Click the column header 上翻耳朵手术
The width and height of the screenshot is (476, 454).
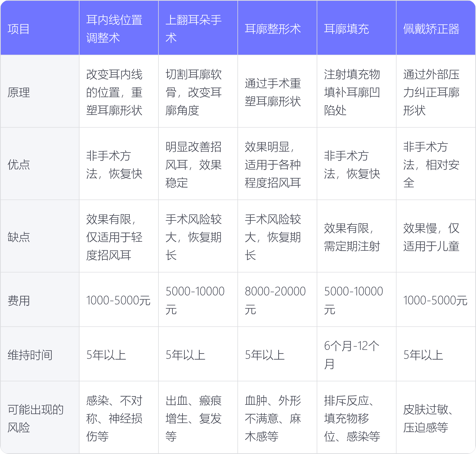click(x=198, y=28)
